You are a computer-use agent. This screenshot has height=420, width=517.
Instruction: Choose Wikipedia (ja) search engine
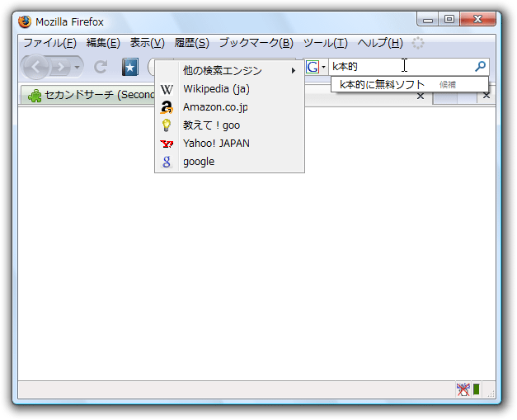point(229,89)
